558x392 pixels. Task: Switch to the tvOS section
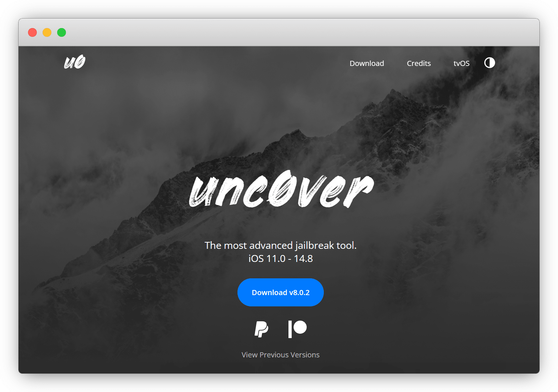click(461, 63)
